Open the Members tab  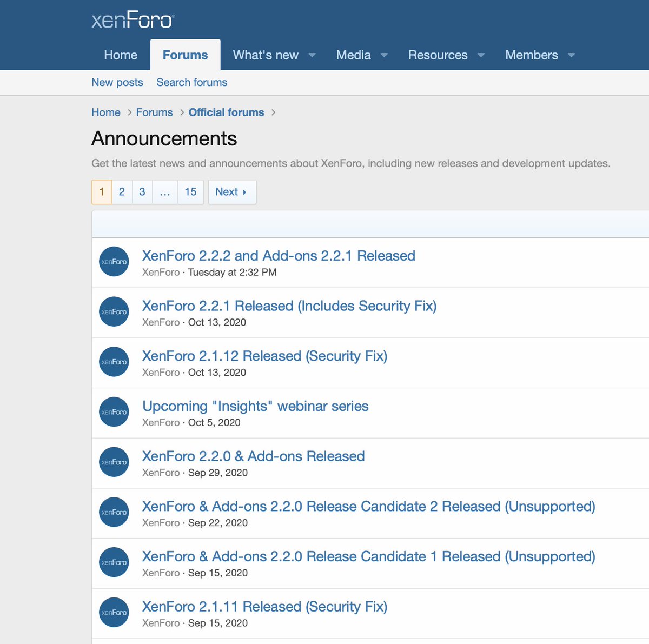(531, 55)
